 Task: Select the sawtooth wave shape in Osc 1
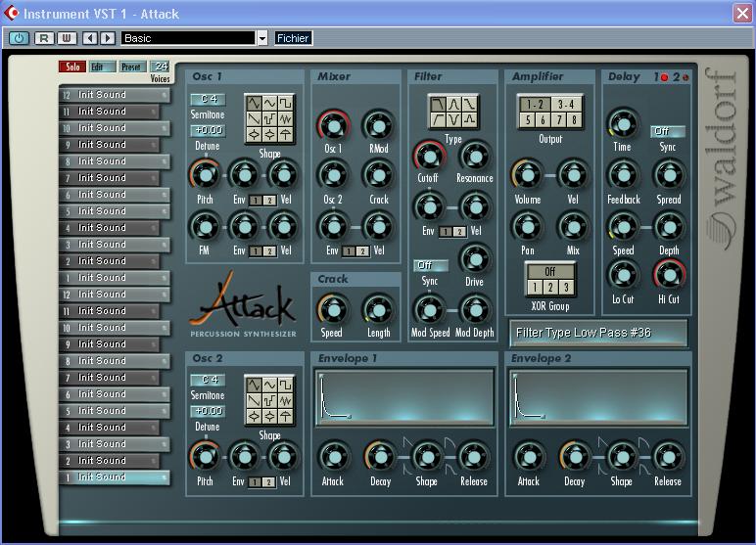pos(254,118)
